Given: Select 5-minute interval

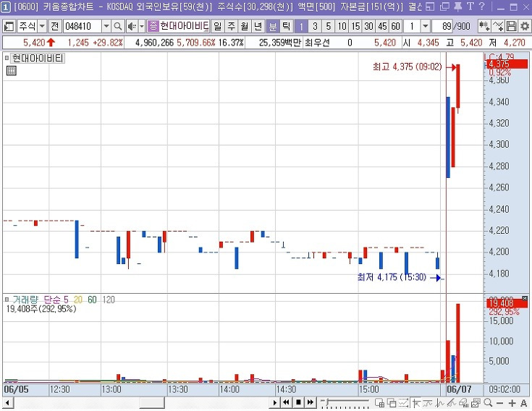Looking at the screenshot, I should pyautogui.click(x=328, y=26).
